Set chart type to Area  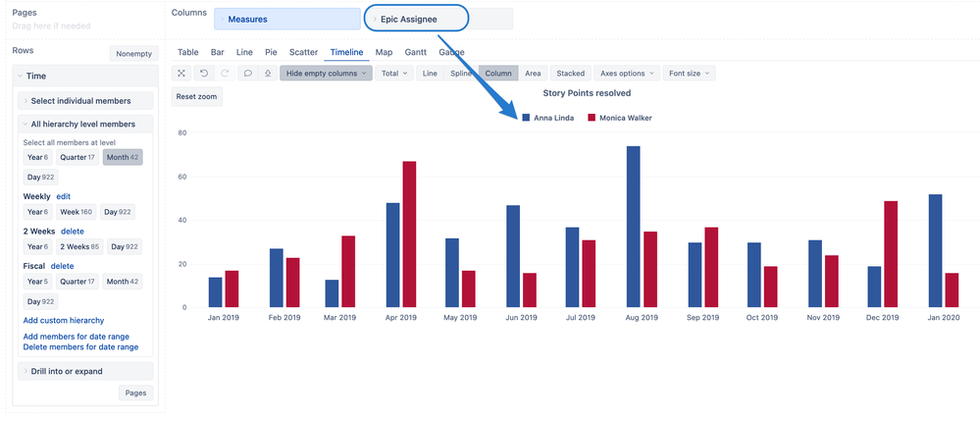click(x=533, y=74)
